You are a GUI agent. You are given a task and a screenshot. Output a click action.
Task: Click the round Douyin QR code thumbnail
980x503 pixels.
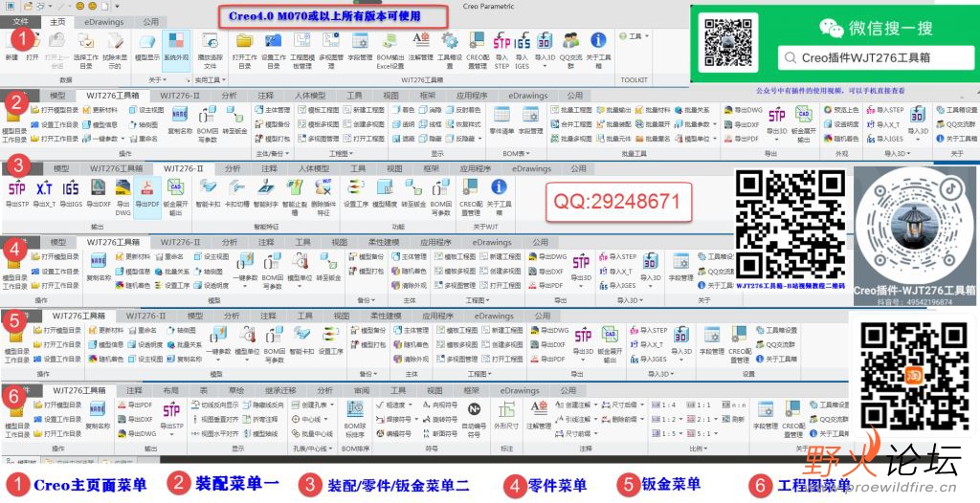pyautogui.click(x=914, y=225)
